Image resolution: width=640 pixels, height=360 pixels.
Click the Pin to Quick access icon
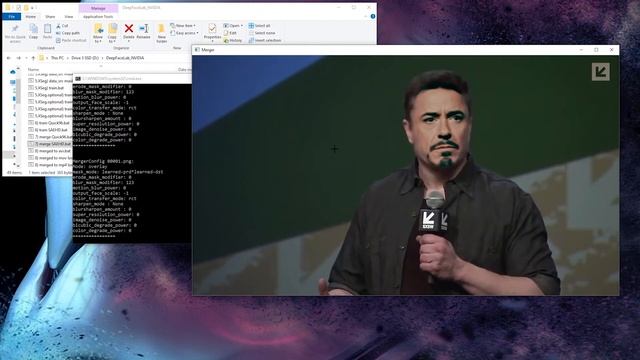click(15, 29)
